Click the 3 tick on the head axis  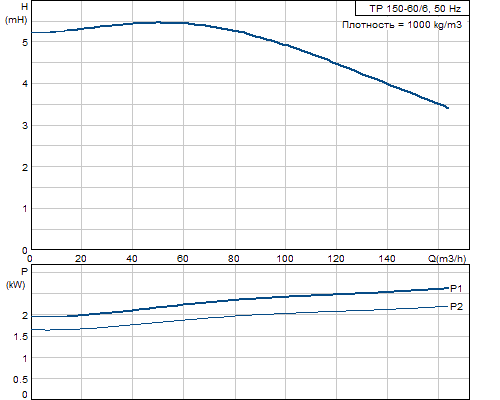coord(25,126)
